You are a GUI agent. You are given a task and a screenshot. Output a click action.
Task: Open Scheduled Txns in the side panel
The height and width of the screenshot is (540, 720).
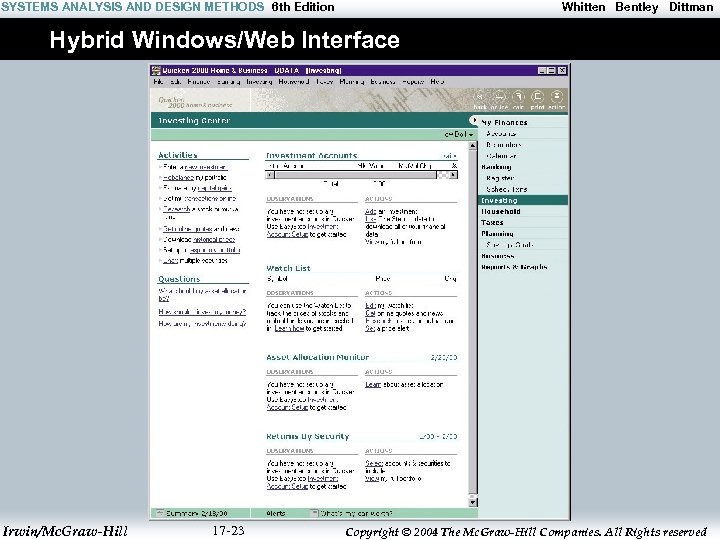click(x=506, y=189)
